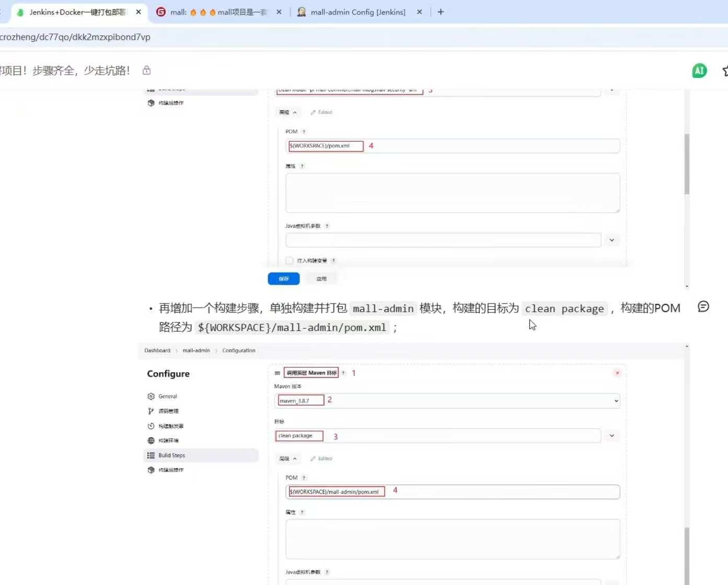This screenshot has height=585, width=728.
Task: Click the POM field containing ${WORKSPACE}/pom.xml
Action: click(453, 146)
